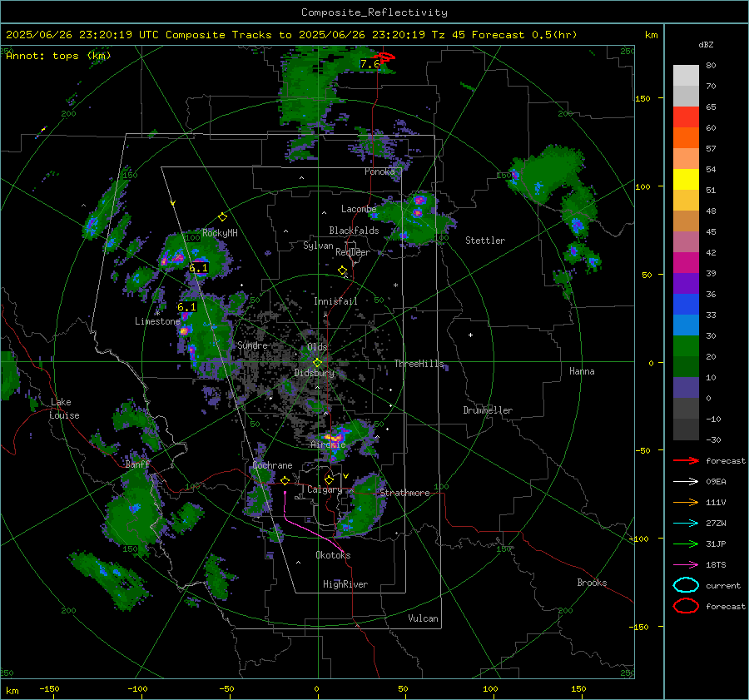Click the Strathmore city label
The height and width of the screenshot is (700, 749).
click(x=404, y=493)
